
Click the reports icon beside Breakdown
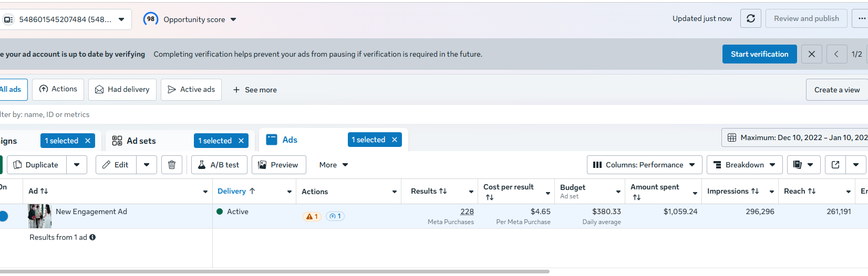(x=798, y=165)
